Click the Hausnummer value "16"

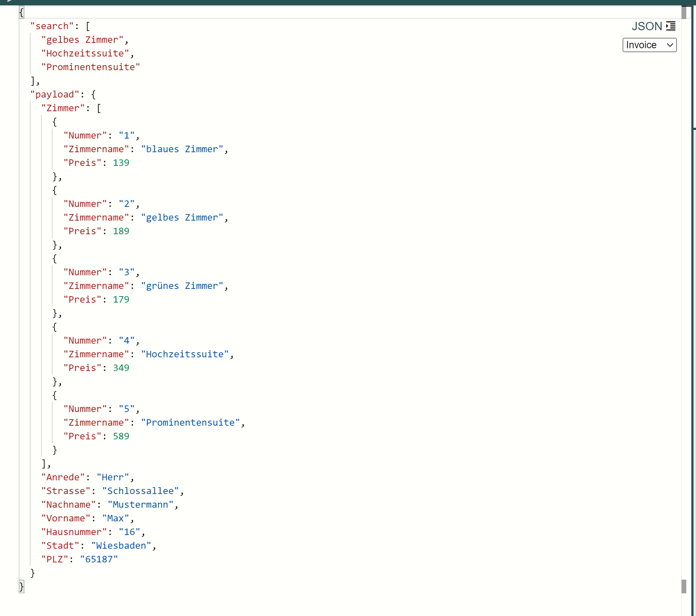click(x=130, y=532)
